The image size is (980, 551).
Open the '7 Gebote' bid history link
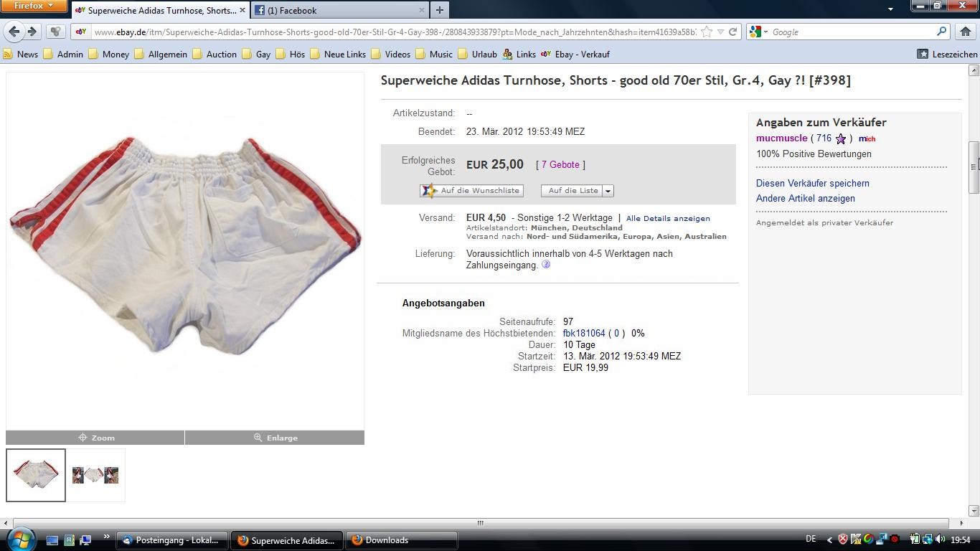click(x=560, y=164)
